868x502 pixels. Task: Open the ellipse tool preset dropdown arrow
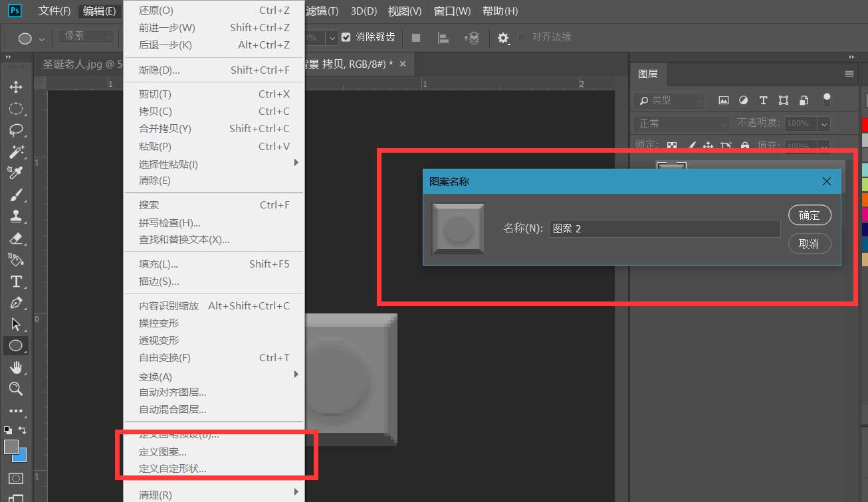42,39
